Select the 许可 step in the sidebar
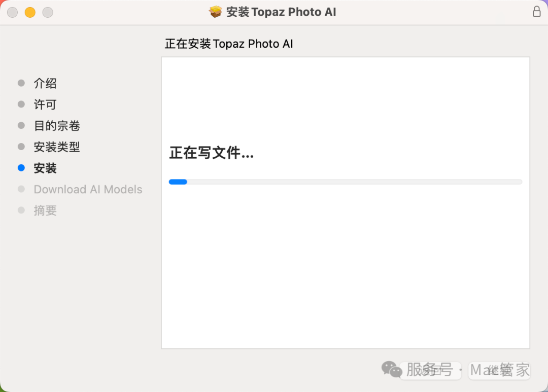This screenshot has width=548, height=392. tap(45, 104)
